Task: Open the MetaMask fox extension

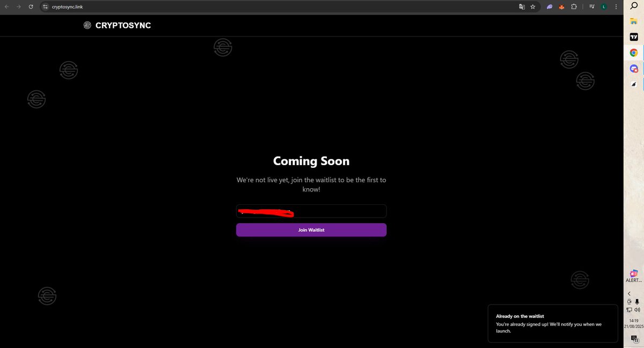Action: click(x=562, y=7)
